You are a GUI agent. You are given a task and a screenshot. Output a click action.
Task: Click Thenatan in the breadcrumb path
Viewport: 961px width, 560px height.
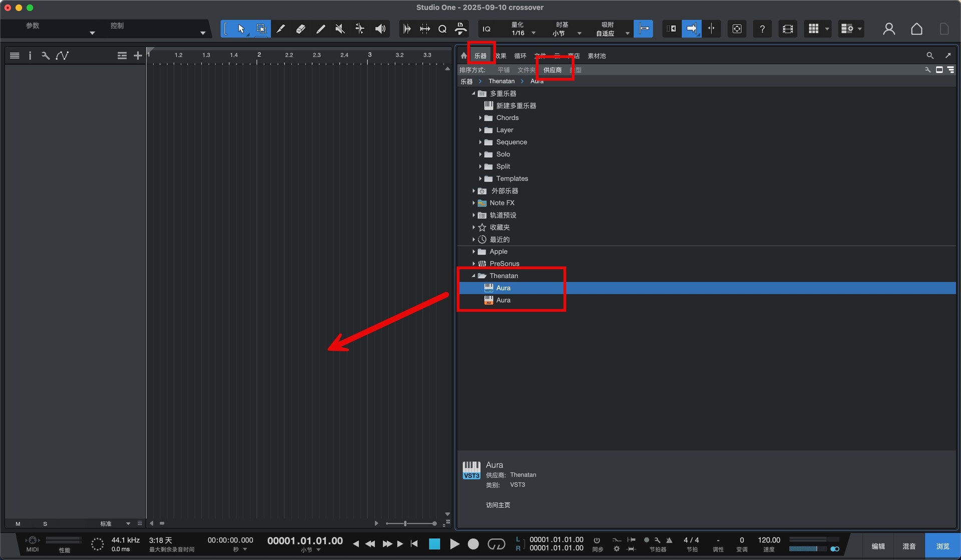502,81
